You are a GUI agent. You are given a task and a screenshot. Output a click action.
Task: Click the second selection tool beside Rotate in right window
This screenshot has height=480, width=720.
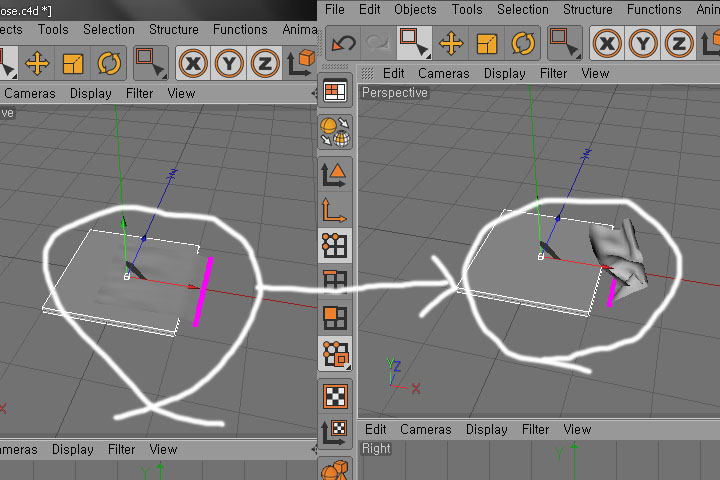(x=565, y=43)
